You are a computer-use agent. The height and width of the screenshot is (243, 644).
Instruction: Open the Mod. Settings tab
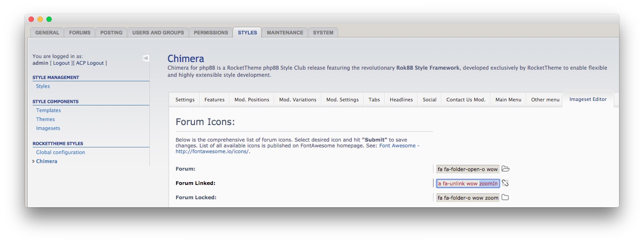[x=343, y=100]
